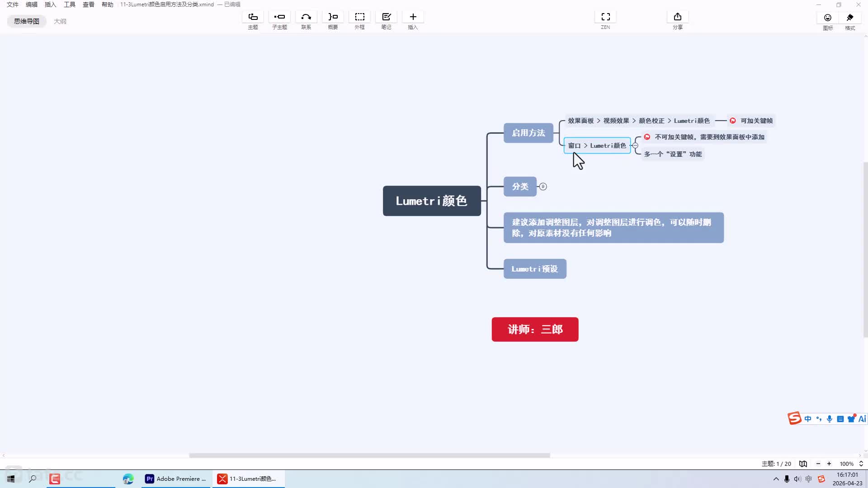Open the zoom level 100% dropdown arrows
The image size is (868, 488).
861,464
